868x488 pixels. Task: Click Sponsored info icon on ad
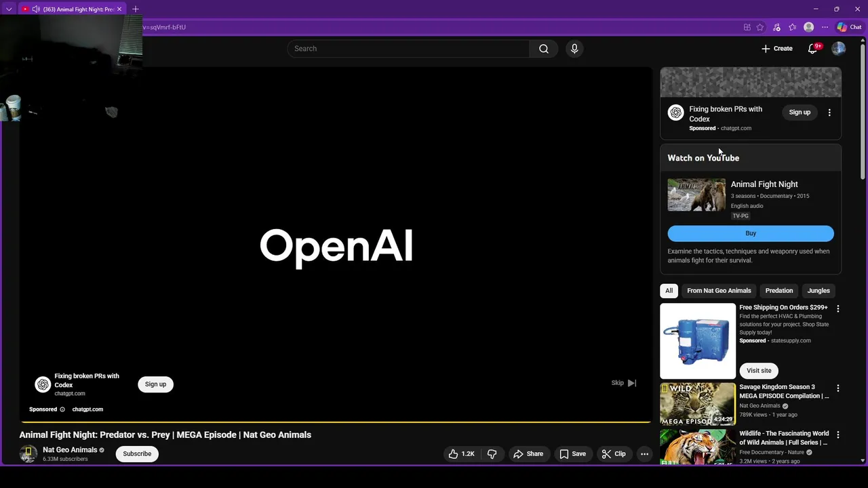coord(62,409)
